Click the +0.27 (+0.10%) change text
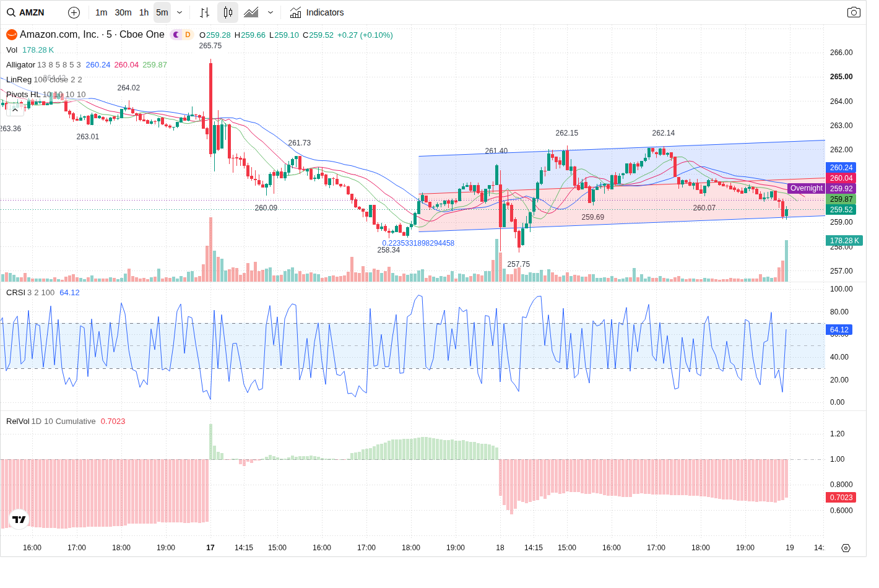879x588 pixels. coord(365,35)
